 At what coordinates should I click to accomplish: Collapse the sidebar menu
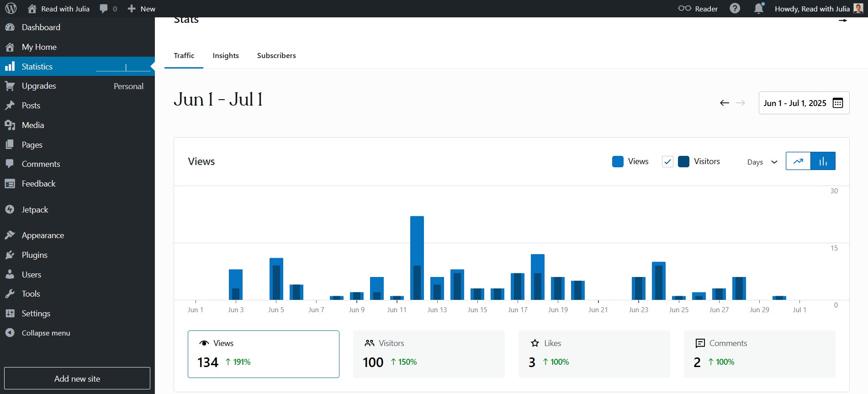[45, 333]
